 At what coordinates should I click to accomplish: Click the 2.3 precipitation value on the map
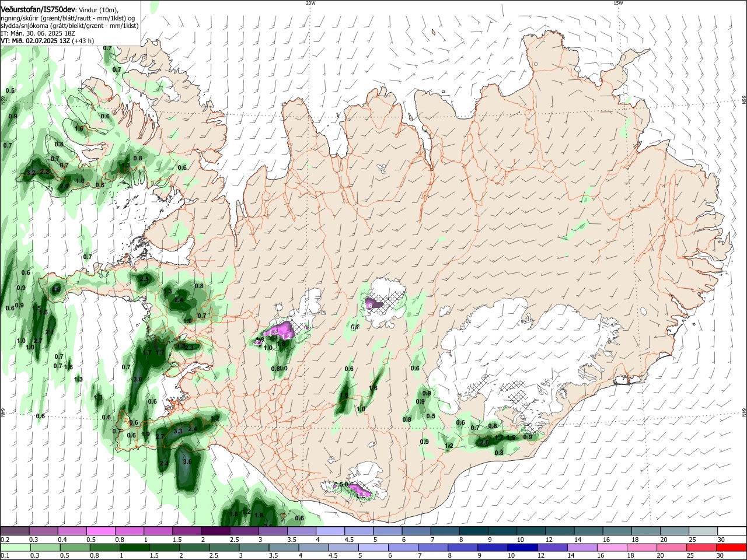pyautogui.click(x=189, y=347)
